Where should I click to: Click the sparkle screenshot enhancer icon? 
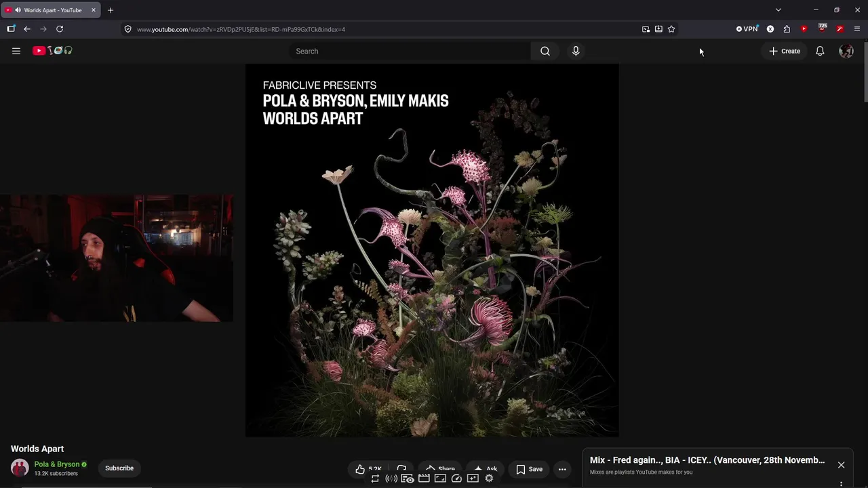(473, 479)
